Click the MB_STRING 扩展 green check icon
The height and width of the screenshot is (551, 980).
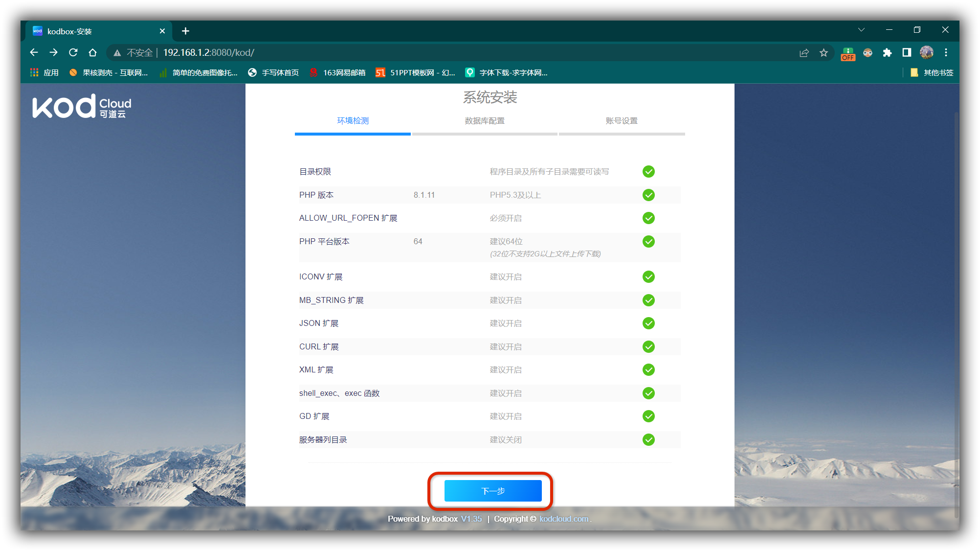point(648,300)
